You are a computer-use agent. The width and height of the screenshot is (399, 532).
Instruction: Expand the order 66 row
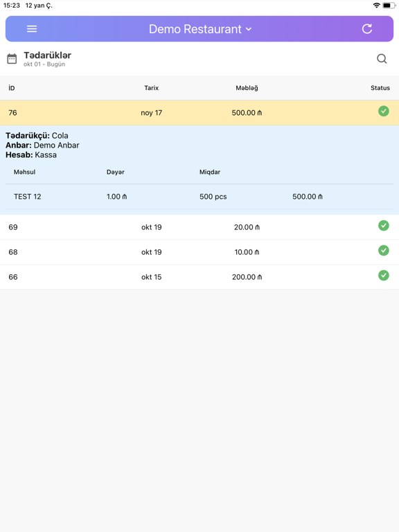pyautogui.click(x=199, y=277)
